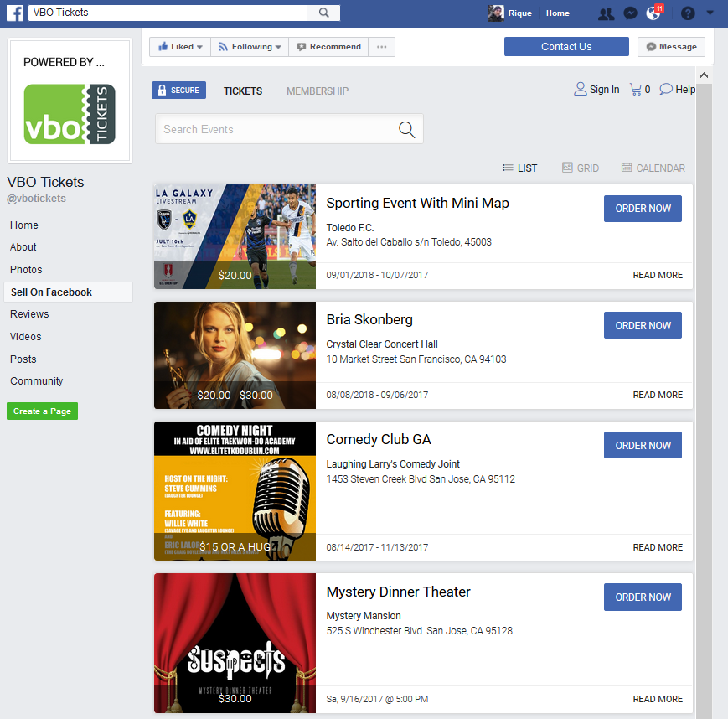Click the Create a Page button
This screenshot has height=719, width=728.
[42, 411]
